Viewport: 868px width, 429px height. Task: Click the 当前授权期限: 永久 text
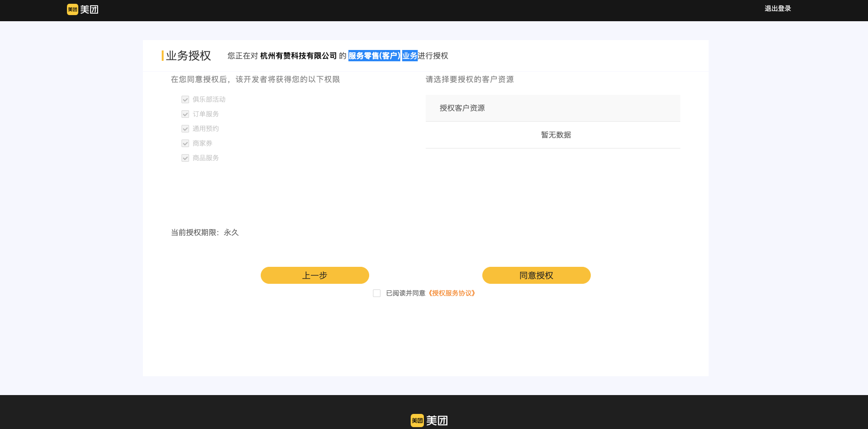point(205,232)
